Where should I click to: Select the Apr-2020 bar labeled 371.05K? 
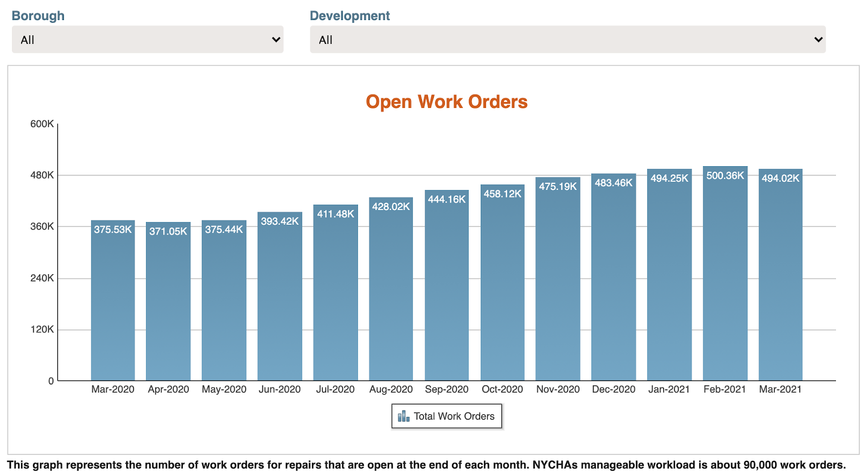(168, 301)
